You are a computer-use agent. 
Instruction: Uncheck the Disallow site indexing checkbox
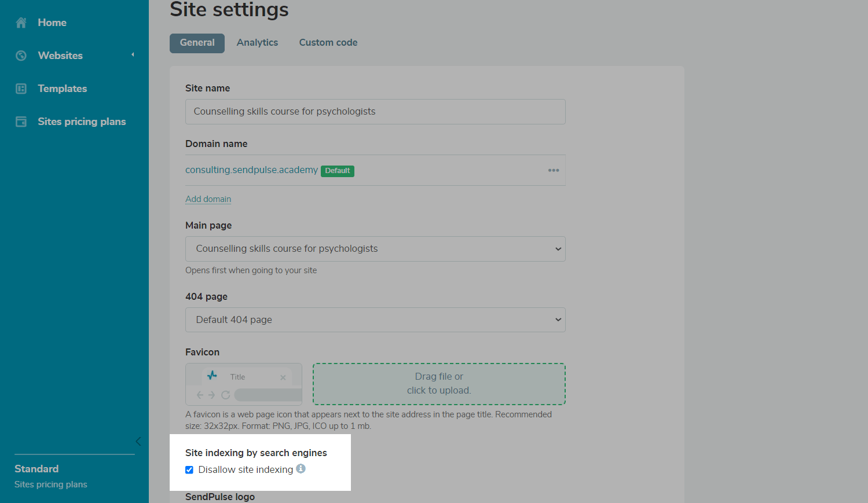pos(189,470)
